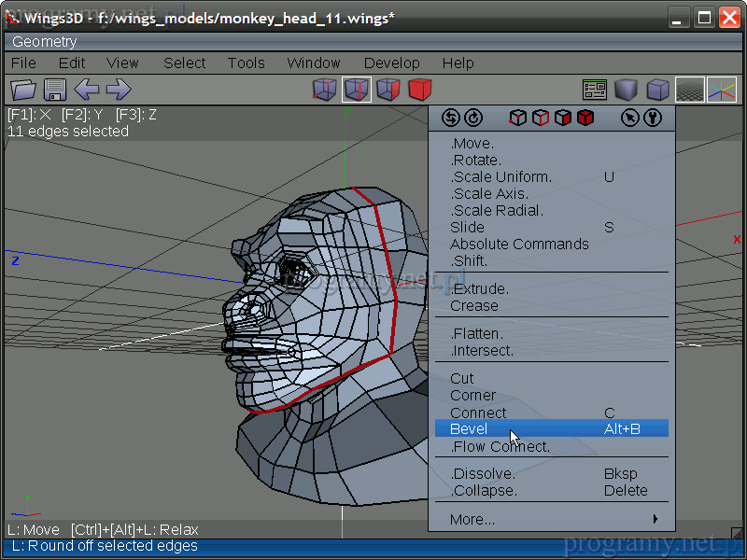The width and height of the screenshot is (747, 560).
Task: Switch to vertex selection mode in toolbar
Action: (325, 90)
